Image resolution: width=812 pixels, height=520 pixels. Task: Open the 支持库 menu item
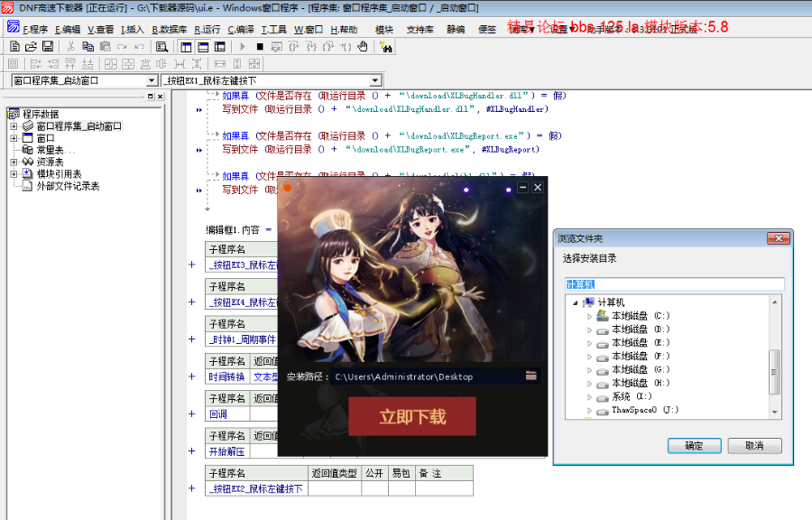coord(420,30)
